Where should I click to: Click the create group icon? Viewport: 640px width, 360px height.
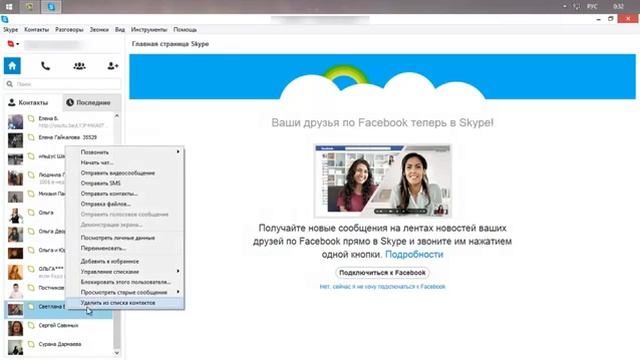coord(79,66)
